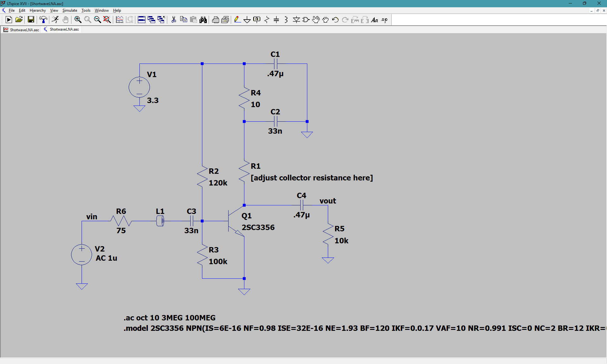The width and height of the screenshot is (607, 364).
Task: Select the Draw Wire pencil tool
Action: click(x=237, y=20)
